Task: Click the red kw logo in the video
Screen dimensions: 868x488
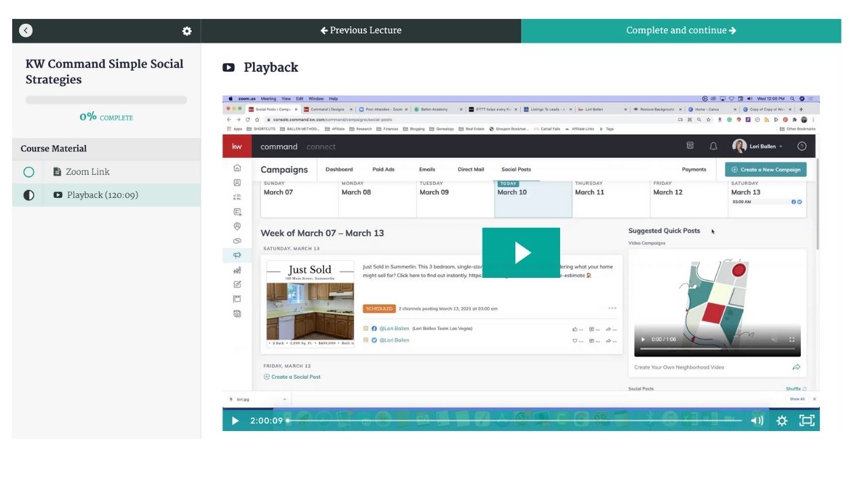Action: [237, 146]
